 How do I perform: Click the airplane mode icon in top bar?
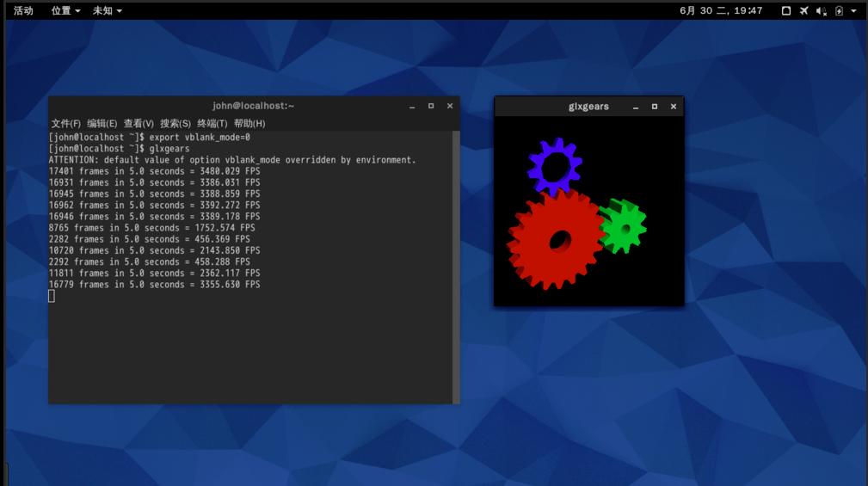point(803,10)
